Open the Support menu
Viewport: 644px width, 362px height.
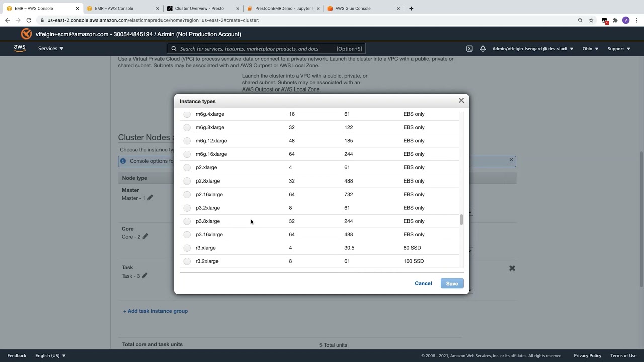point(618,49)
